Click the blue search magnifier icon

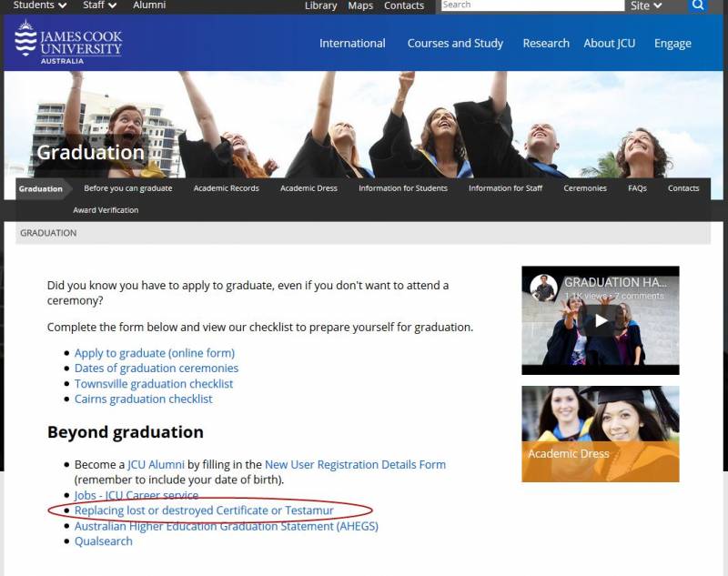tap(698, 5)
